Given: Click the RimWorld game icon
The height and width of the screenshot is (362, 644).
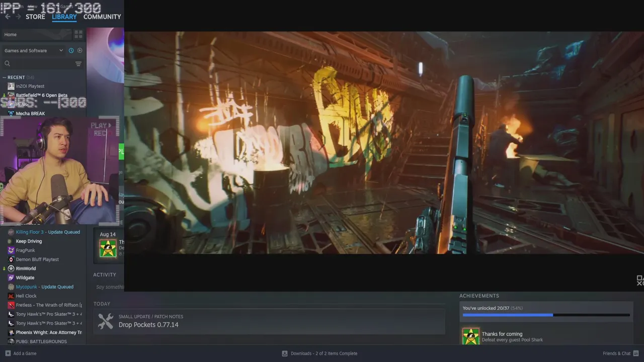Looking at the screenshot, I should point(11,268).
